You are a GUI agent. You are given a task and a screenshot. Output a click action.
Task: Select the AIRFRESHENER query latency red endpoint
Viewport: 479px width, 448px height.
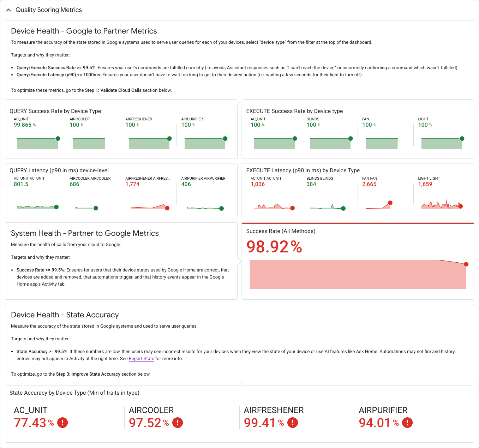[167, 208]
